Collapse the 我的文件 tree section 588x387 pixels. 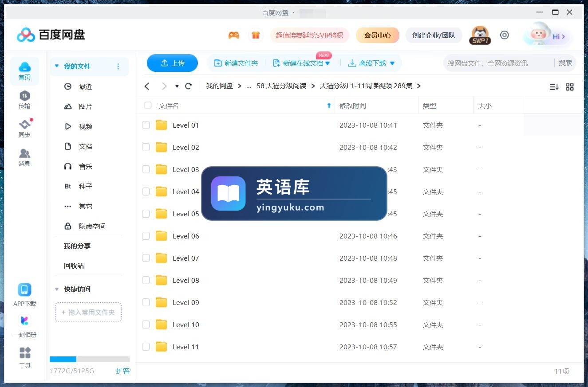tap(56, 66)
